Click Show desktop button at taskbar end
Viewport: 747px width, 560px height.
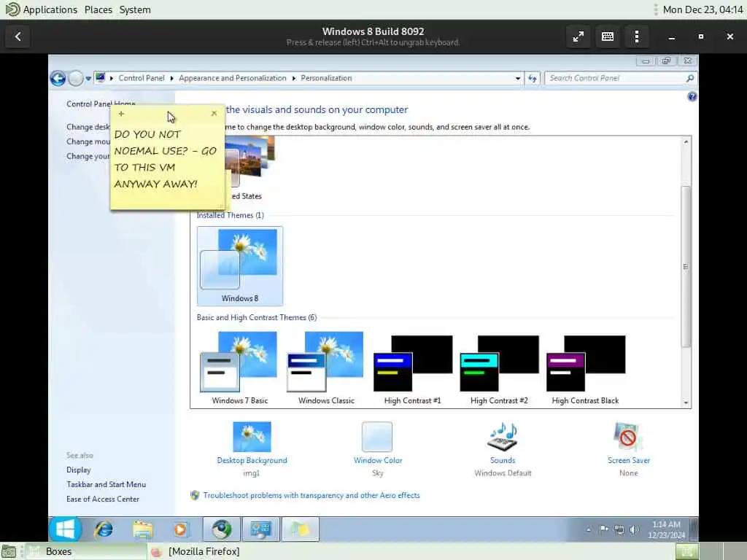694,529
